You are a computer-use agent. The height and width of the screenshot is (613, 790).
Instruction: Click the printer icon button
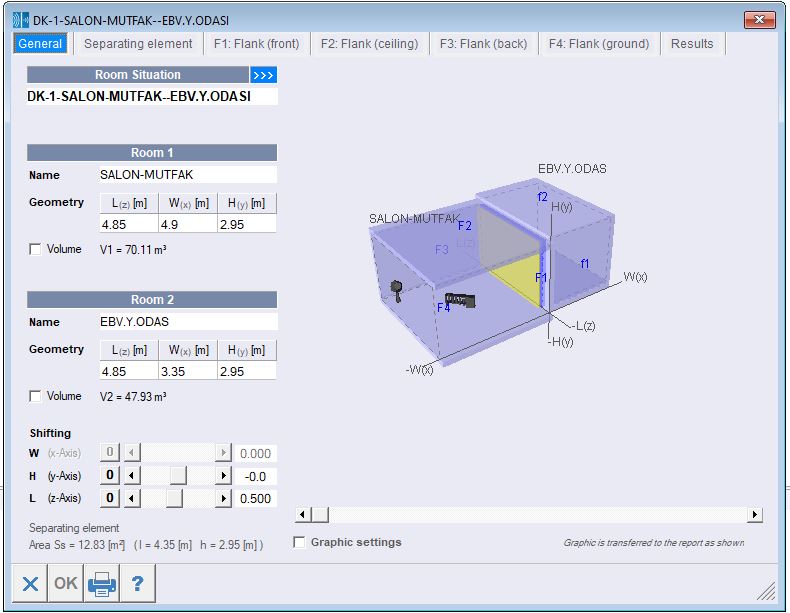pyautogui.click(x=102, y=583)
